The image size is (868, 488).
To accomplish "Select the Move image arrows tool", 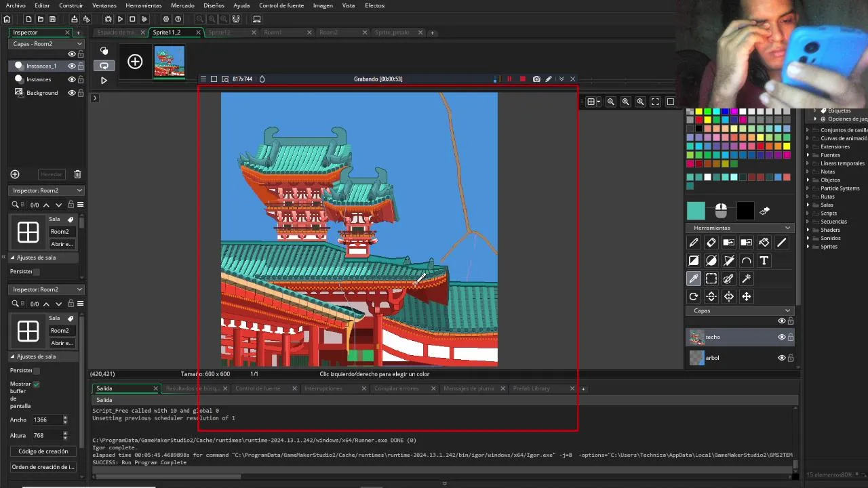I will click(x=747, y=296).
